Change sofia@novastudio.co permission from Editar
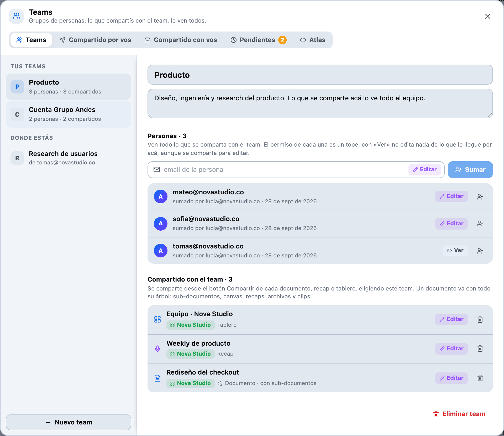The image size is (504, 436). click(x=451, y=224)
